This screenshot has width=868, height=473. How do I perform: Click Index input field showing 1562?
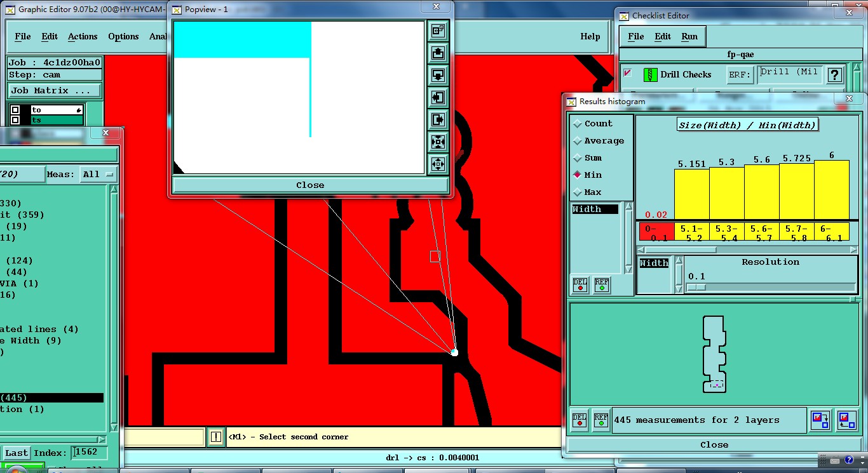(89, 453)
